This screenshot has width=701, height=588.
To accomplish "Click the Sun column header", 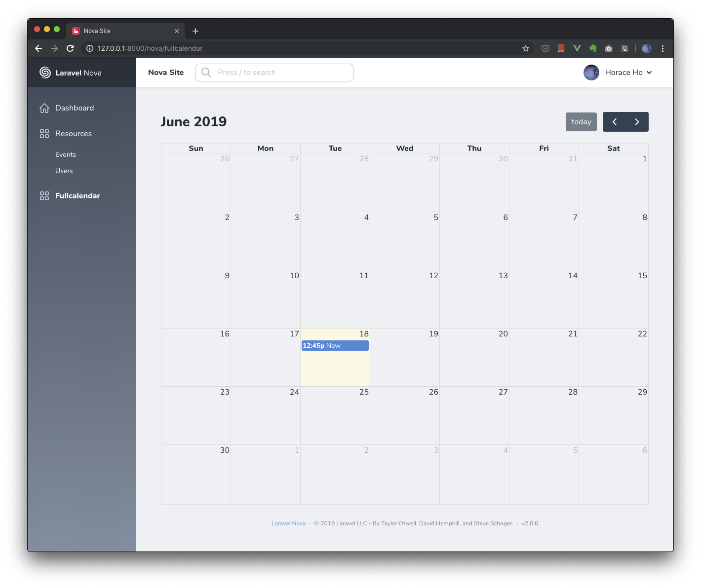I will tap(196, 148).
